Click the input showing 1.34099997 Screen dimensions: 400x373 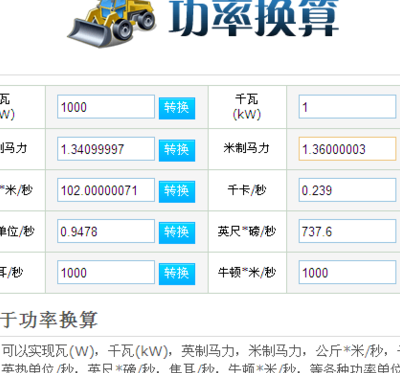pyautogui.click(x=106, y=149)
